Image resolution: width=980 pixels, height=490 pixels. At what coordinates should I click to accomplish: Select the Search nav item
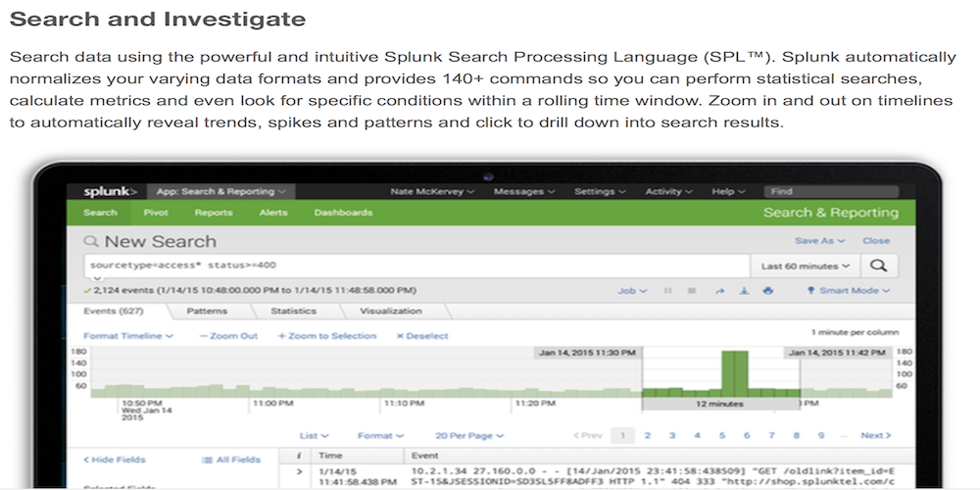(x=100, y=213)
